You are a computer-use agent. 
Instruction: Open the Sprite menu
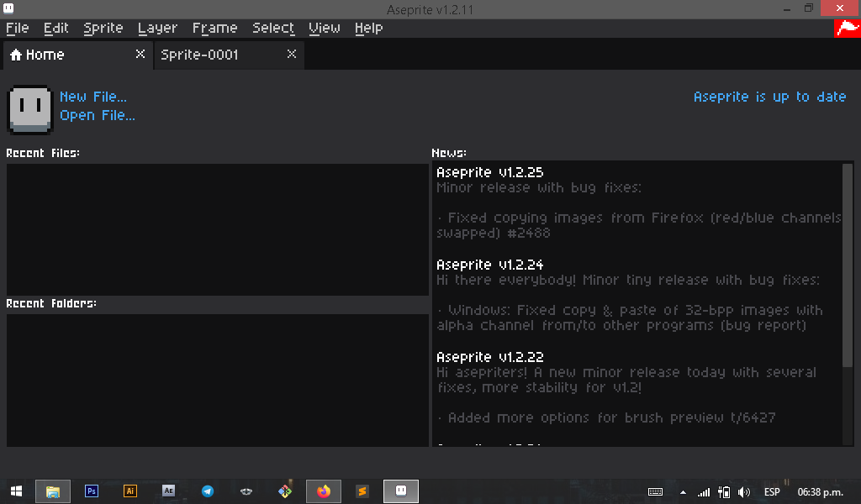pos(103,28)
